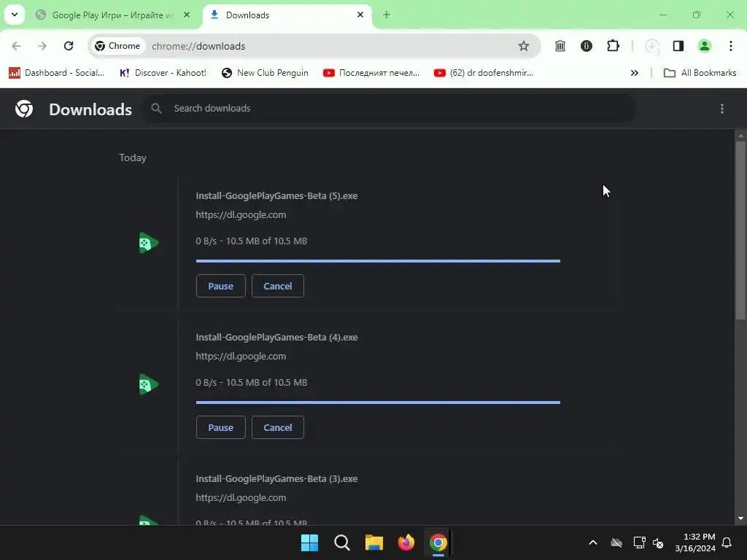The image size is (747, 560).
Task: Open Discover - Kahoot! bookmark
Action: [x=163, y=73]
